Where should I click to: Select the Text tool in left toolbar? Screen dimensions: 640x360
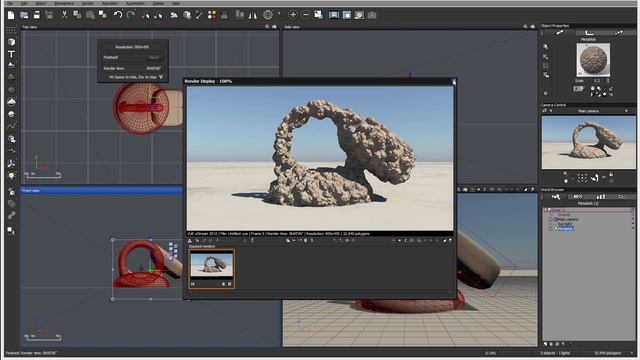[x=11, y=54]
